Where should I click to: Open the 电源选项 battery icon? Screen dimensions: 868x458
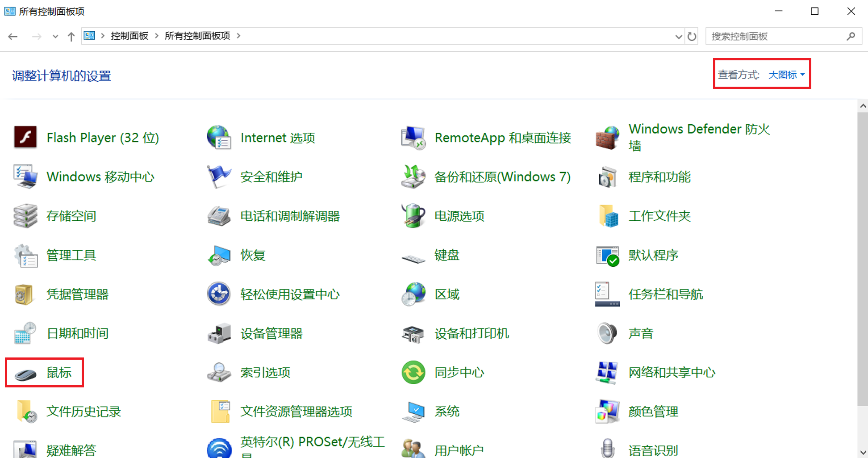[x=413, y=216]
